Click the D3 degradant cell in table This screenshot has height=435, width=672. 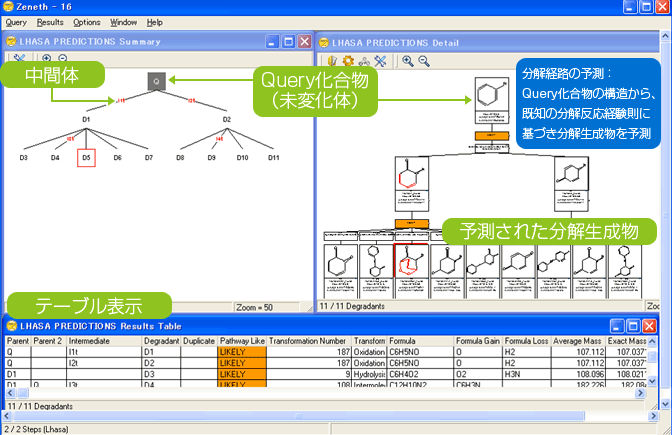pos(161,374)
